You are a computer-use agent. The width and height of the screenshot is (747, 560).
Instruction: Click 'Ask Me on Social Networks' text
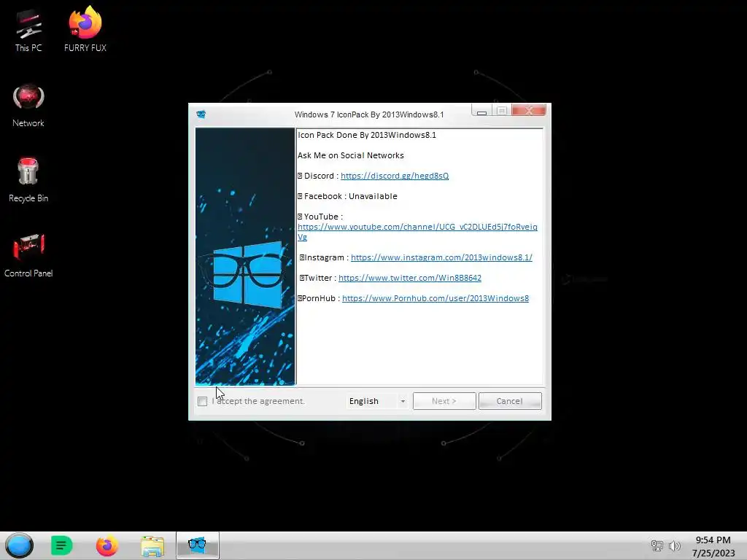(x=351, y=155)
